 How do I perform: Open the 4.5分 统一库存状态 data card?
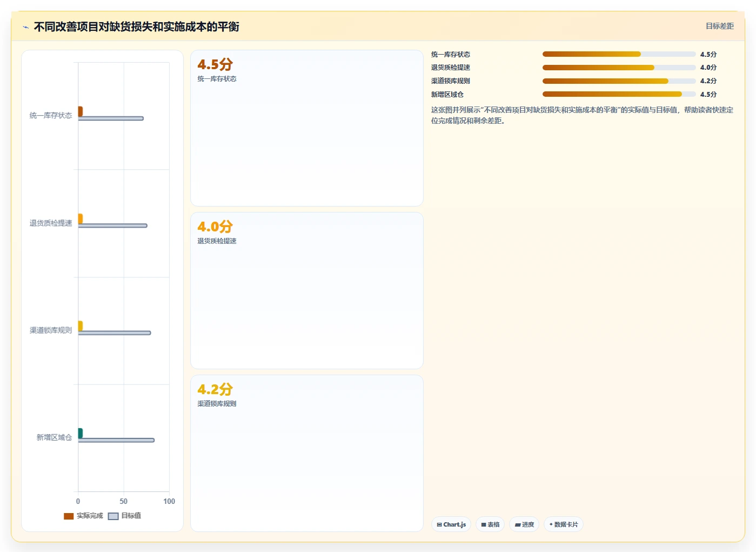pyautogui.click(x=307, y=128)
